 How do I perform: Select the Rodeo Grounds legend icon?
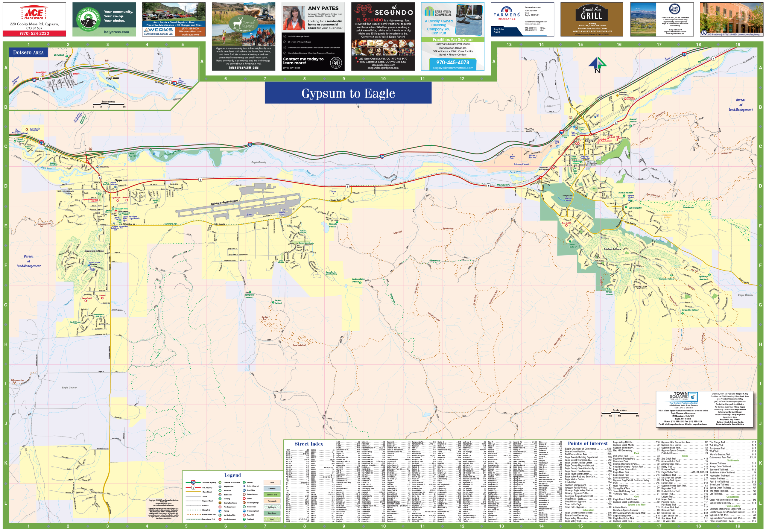[244, 494]
